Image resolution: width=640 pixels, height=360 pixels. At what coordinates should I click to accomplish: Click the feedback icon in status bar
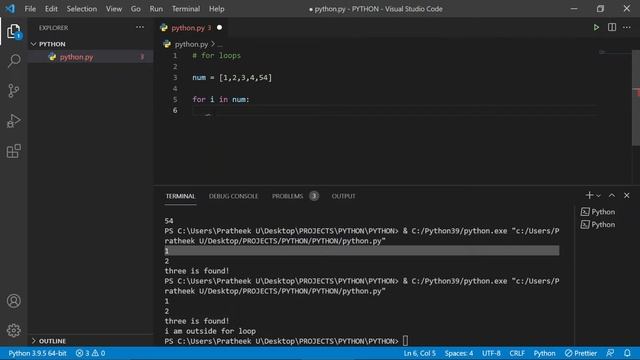click(x=610, y=353)
